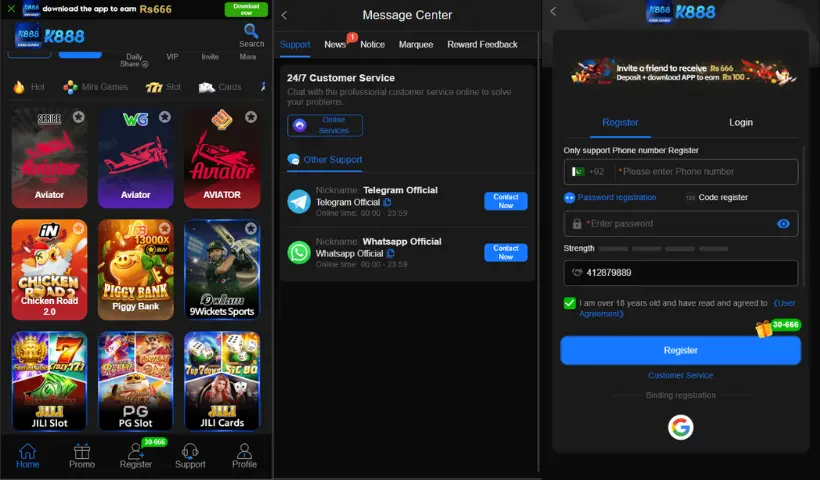
Task: Open the Customer Service link
Action: [680, 375]
